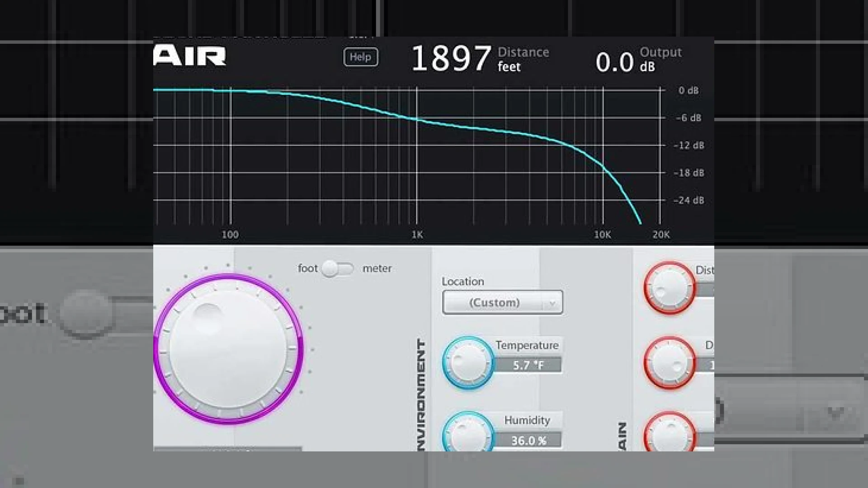Image resolution: width=868 pixels, height=488 pixels.
Task: Click the Humidity label
Action: (527, 420)
